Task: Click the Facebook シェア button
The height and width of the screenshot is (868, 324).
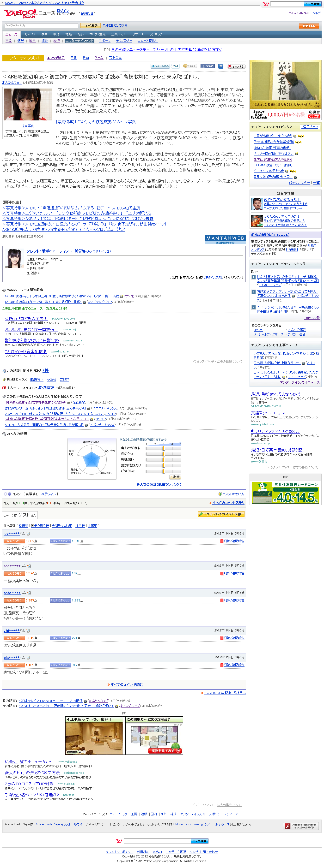Action: pyautogui.click(x=207, y=66)
